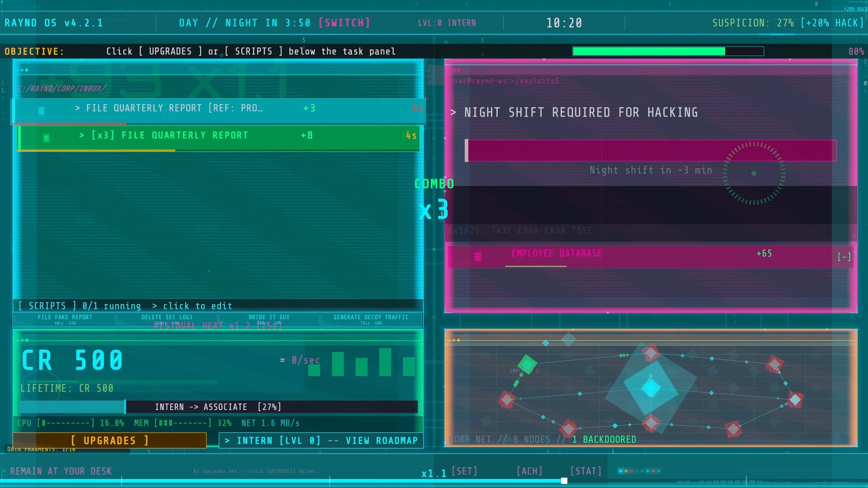This screenshot has width=868, height=488.
Task: Click the white handle on the bottom timeline bar
Action: coord(564,481)
